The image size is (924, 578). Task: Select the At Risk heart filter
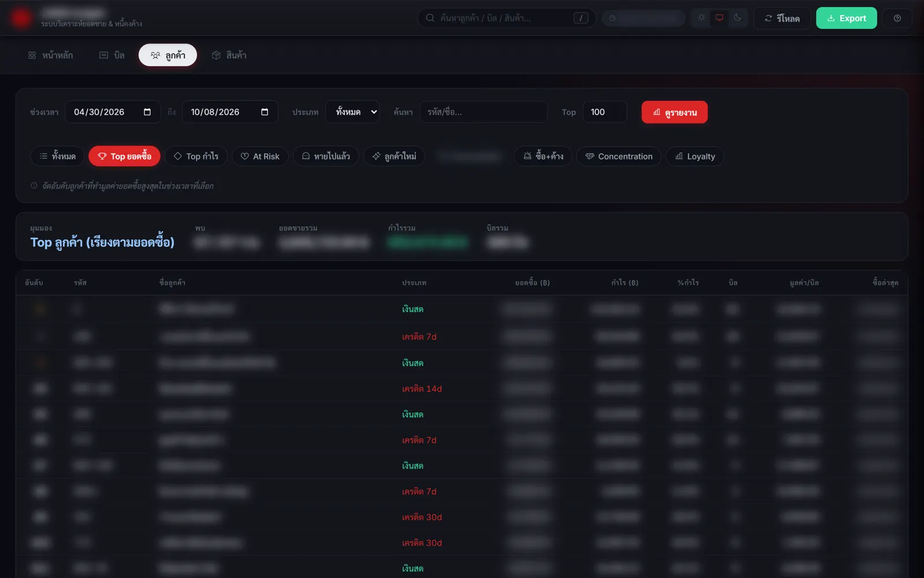[260, 157]
